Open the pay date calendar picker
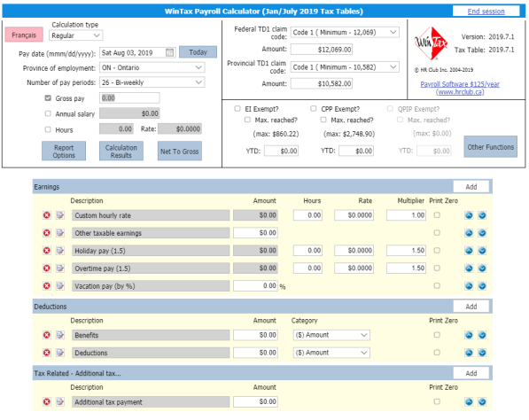Screen dimensions: 529x420 point(170,52)
